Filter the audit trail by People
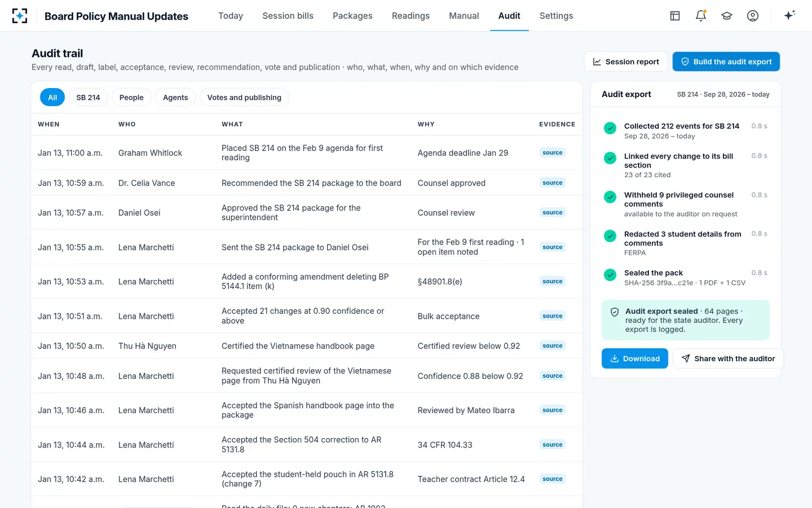 (x=131, y=97)
